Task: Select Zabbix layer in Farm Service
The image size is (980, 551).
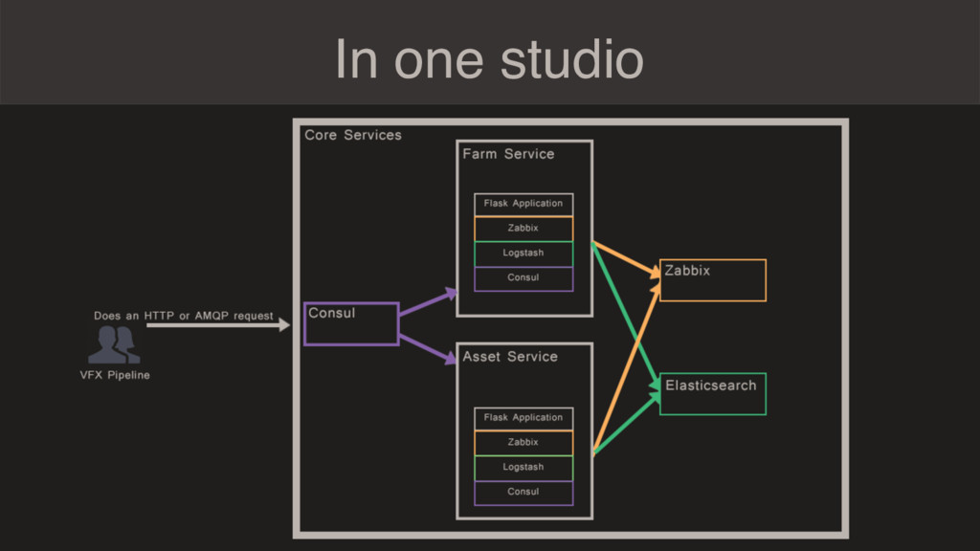Action: [x=523, y=229]
